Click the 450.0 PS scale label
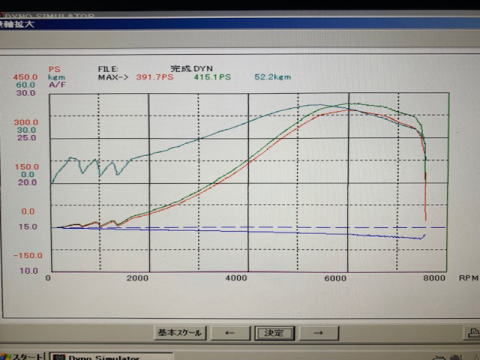The image size is (480, 360). click(25, 77)
